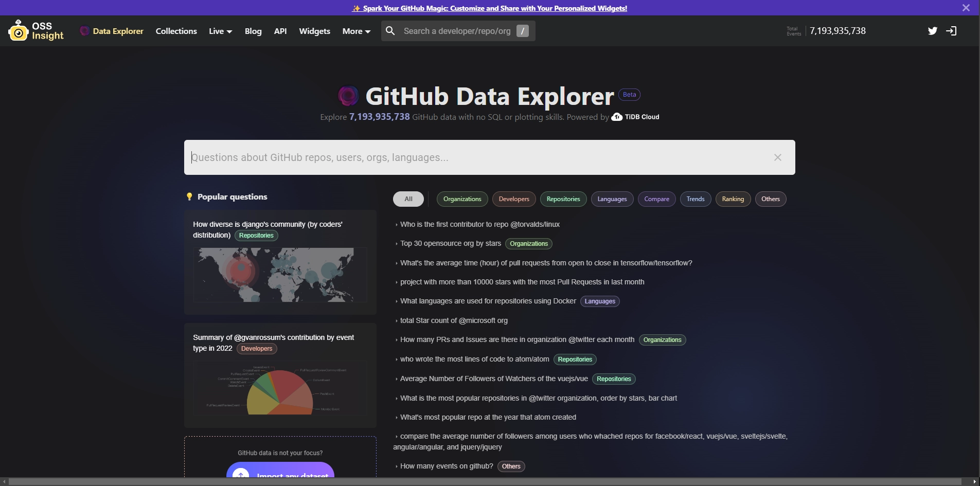The image size is (980, 486).
Task: Expand the Live dropdown menu
Action: [x=220, y=31]
